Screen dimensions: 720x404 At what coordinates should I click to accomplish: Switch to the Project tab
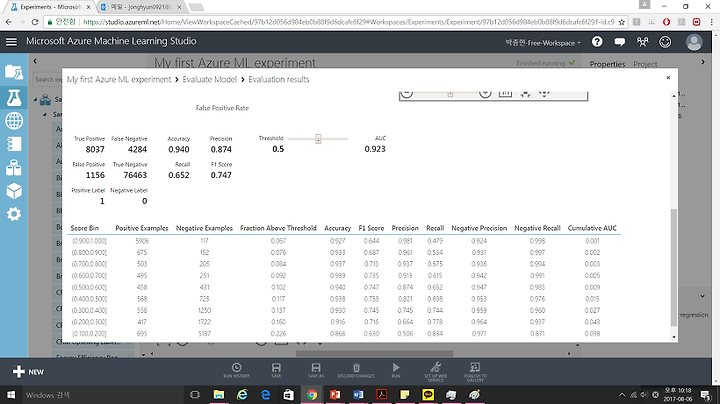(x=645, y=64)
